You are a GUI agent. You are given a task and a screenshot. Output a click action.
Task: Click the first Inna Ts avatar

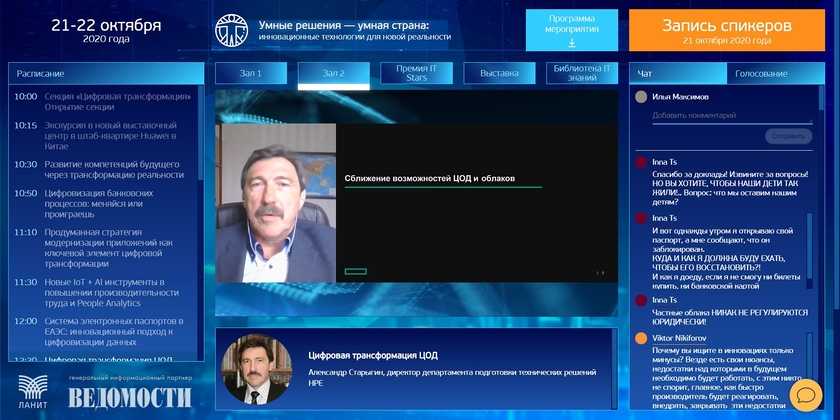coord(640,161)
